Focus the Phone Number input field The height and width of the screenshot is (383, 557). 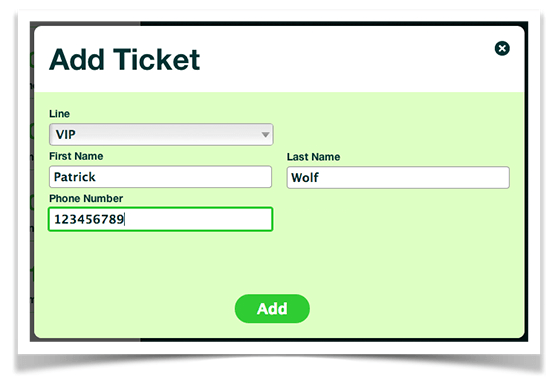(x=161, y=219)
